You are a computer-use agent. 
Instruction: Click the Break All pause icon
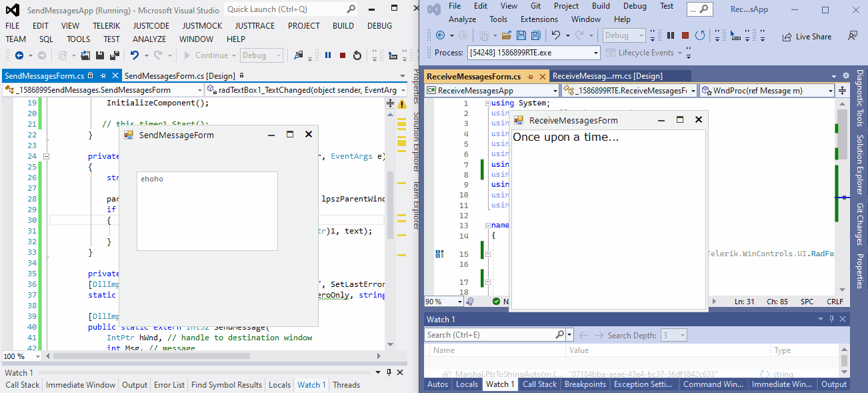pos(328,55)
